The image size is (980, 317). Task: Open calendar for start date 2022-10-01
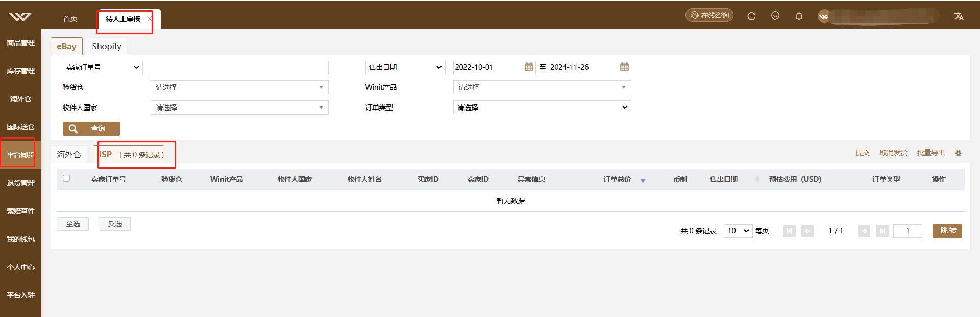click(529, 67)
